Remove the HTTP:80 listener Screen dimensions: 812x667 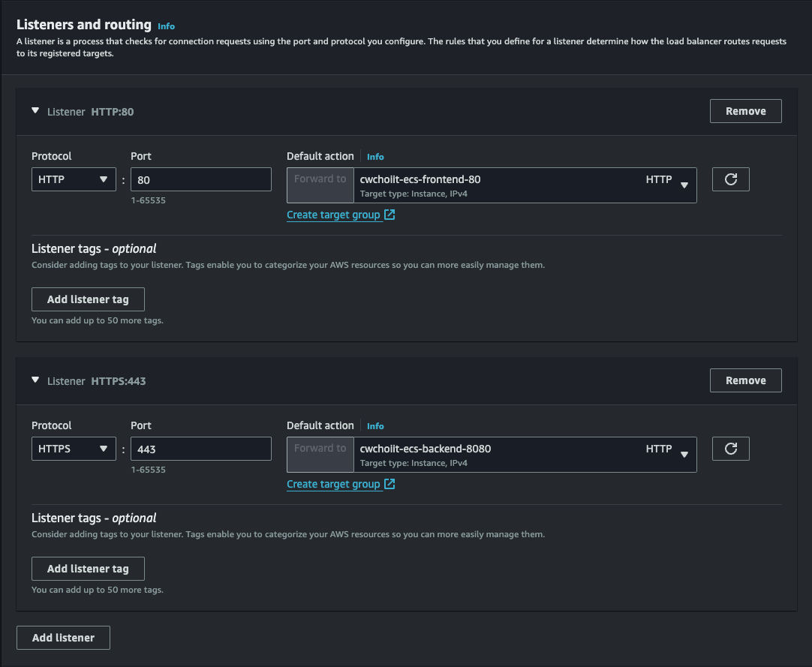(x=745, y=111)
